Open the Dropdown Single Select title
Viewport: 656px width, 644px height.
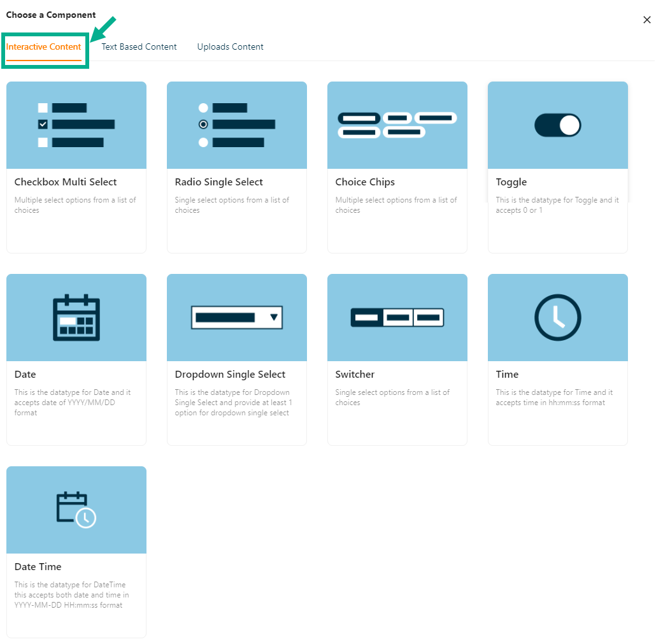click(230, 375)
